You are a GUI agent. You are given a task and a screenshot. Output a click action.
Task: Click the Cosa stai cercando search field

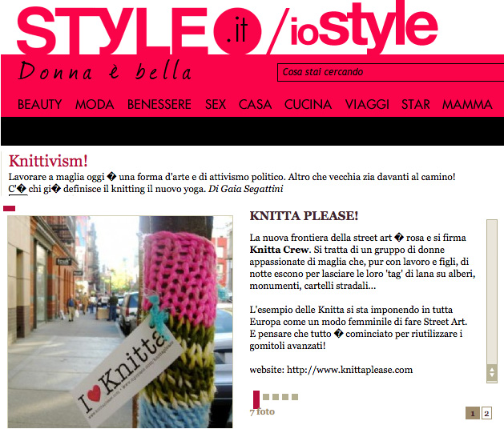(390, 72)
